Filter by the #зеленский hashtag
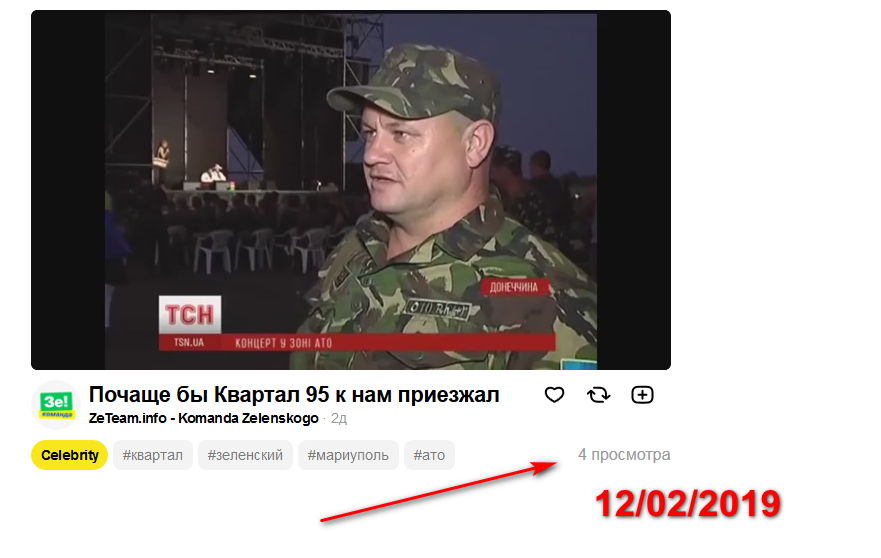Screen dimensions: 881x558 [245, 455]
